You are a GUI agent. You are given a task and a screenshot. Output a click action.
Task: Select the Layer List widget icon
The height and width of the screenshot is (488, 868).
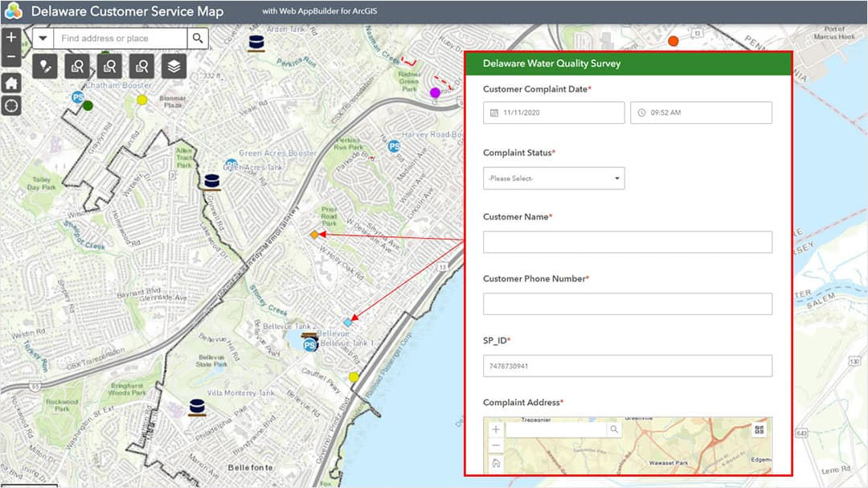[174, 67]
